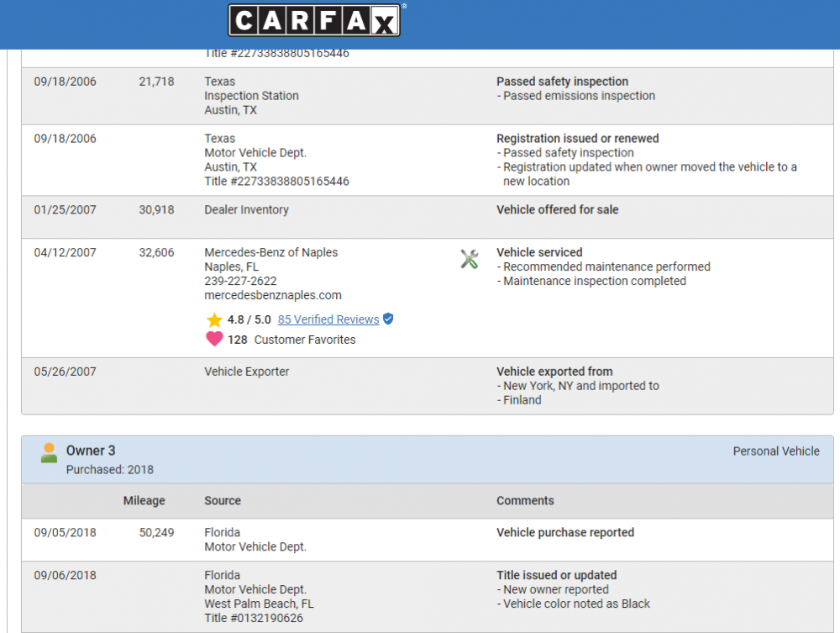Select the Vehicle offered for sale entry
Viewport: 840px width, 633px height.
(x=557, y=209)
